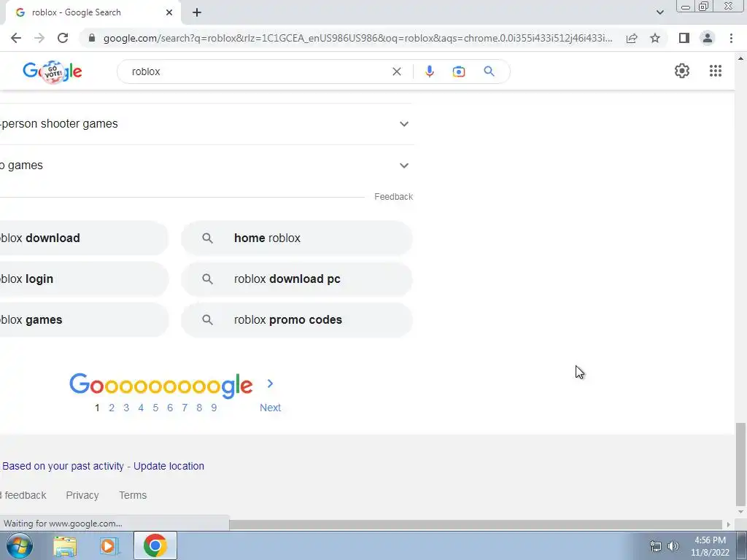Open the Terms footer link
The height and width of the screenshot is (560, 747).
(x=133, y=495)
